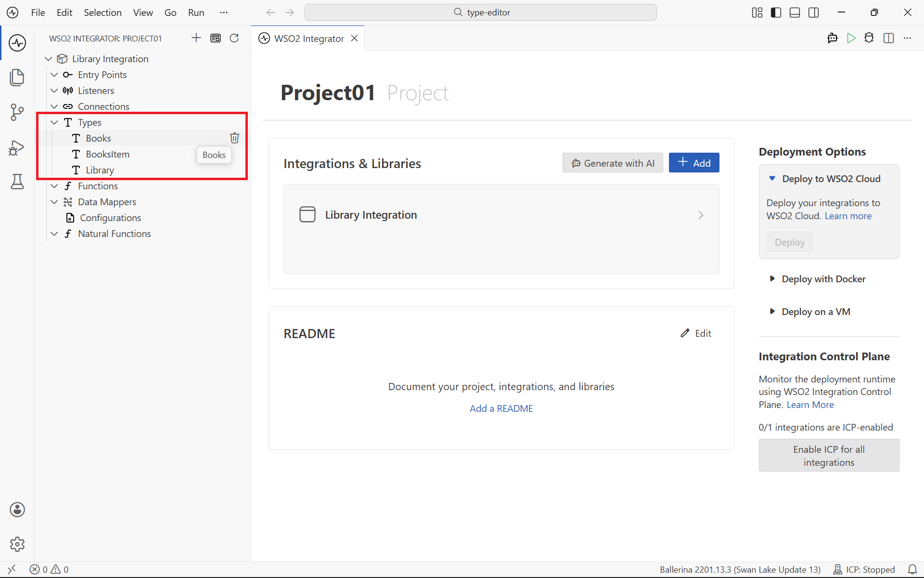Expand Deploy on a VM section
Viewport: 924px width, 578px height.
(810, 312)
